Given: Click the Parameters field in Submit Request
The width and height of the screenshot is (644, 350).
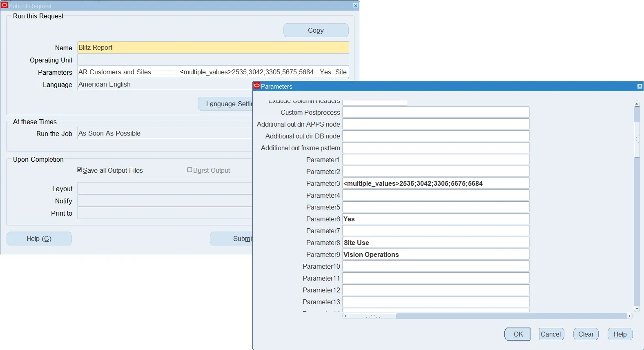Looking at the screenshot, I should pyautogui.click(x=213, y=72).
